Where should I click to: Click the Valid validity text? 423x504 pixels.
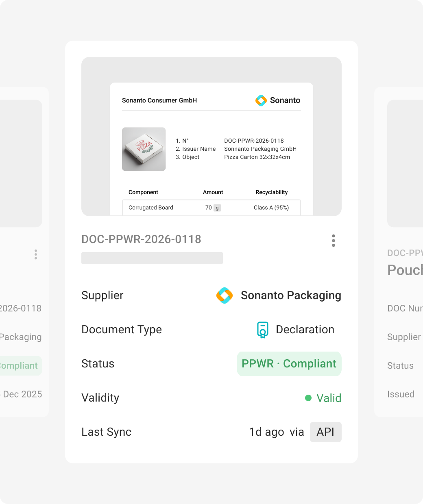[x=329, y=398]
